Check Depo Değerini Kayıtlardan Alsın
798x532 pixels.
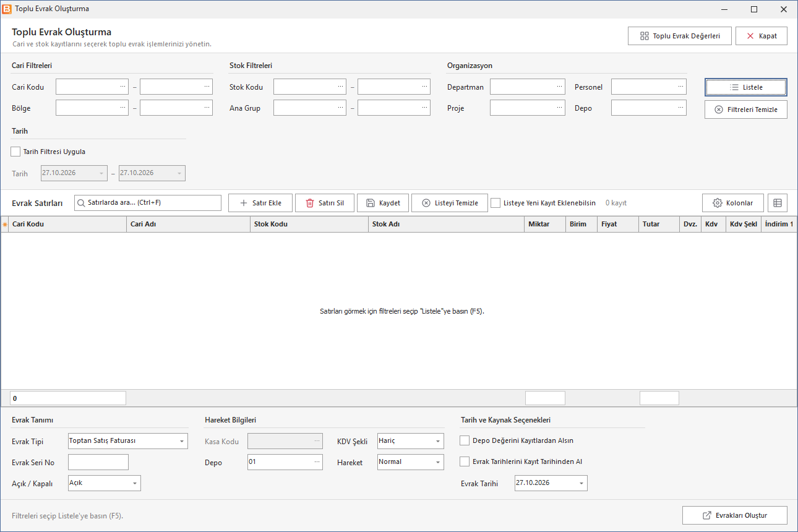465,440
